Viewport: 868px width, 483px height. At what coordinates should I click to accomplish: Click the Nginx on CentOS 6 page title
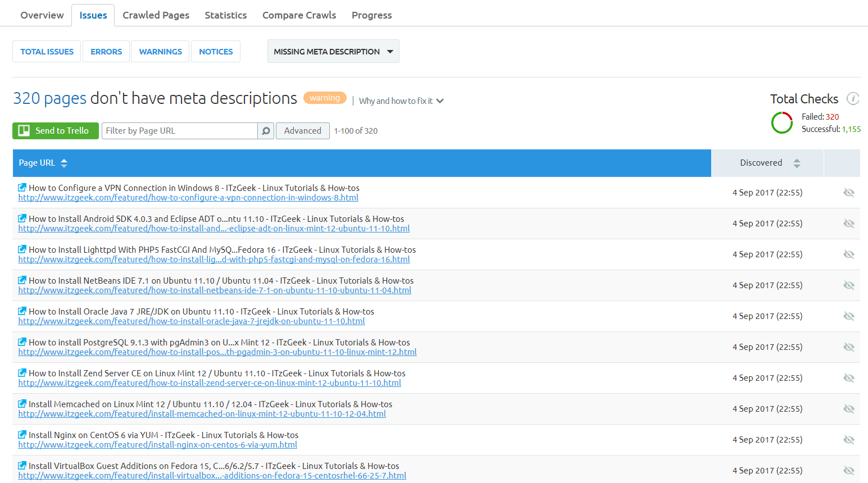click(163, 435)
